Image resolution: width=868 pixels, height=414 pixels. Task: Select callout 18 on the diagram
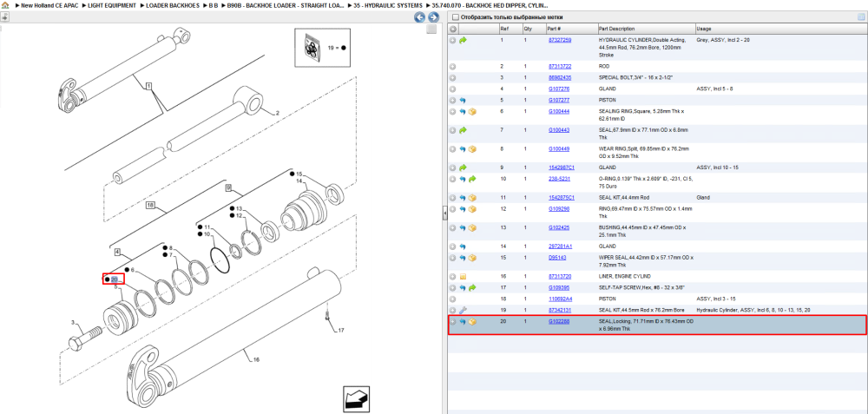(150, 206)
